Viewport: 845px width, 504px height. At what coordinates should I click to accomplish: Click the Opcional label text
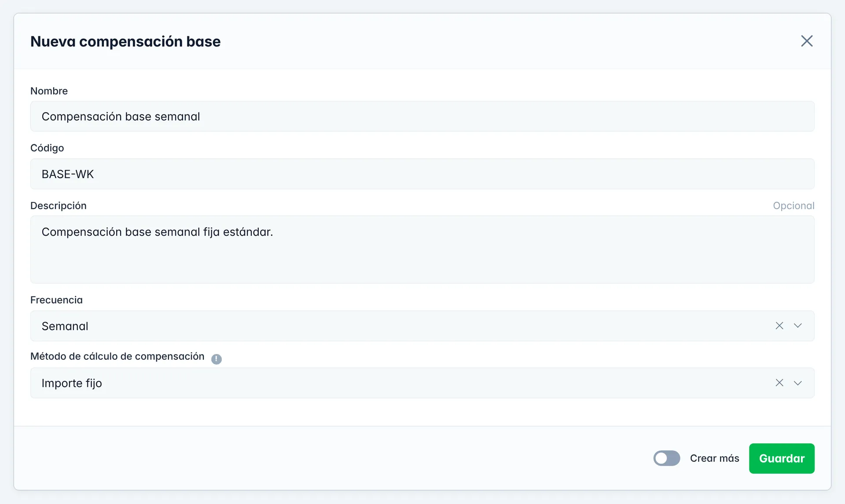[794, 206]
